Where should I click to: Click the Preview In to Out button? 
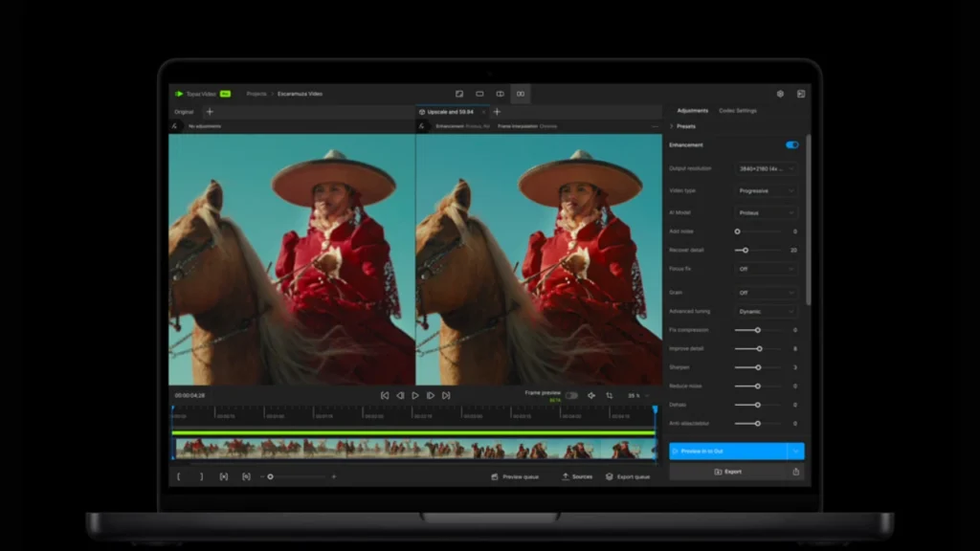[732, 451]
